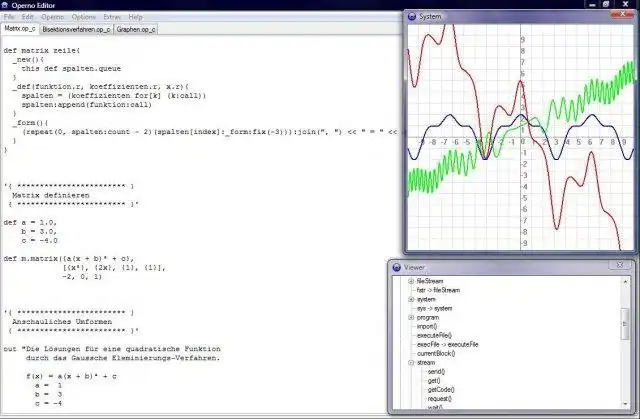Minimize the Operno Editor window
The width and height of the screenshot is (640, 419).
click(x=592, y=4)
